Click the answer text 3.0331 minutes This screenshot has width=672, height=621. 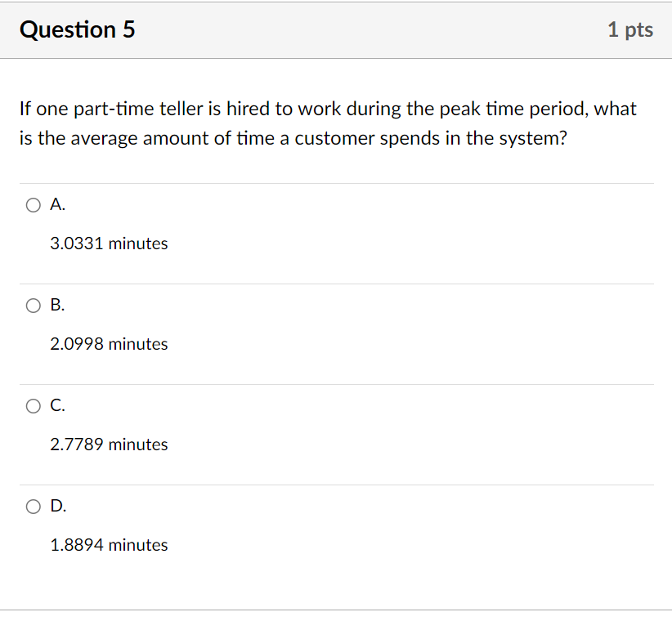tap(109, 243)
